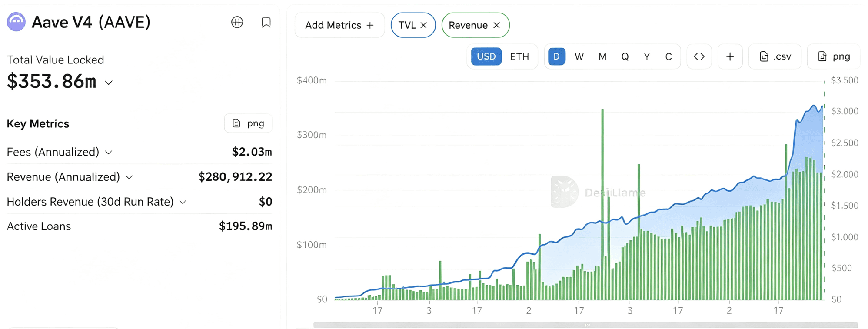The image size is (868, 329).
Task: Click the $400m left axis label
Action: click(x=312, y=80)
